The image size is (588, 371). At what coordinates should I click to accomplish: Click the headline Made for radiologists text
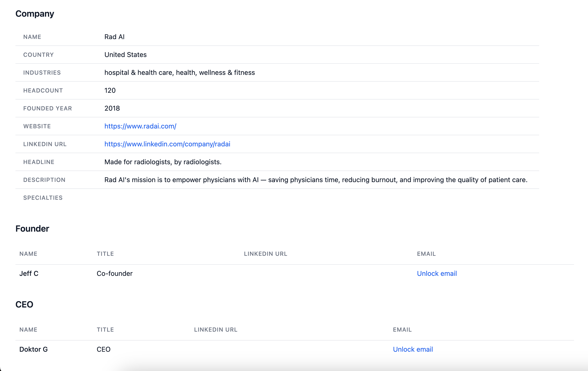[163, 162]
